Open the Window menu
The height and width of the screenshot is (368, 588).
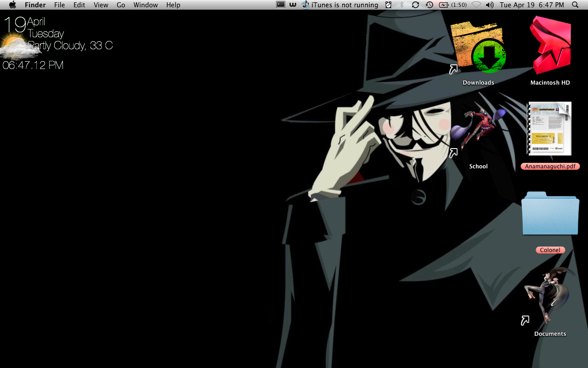[146, 5]
